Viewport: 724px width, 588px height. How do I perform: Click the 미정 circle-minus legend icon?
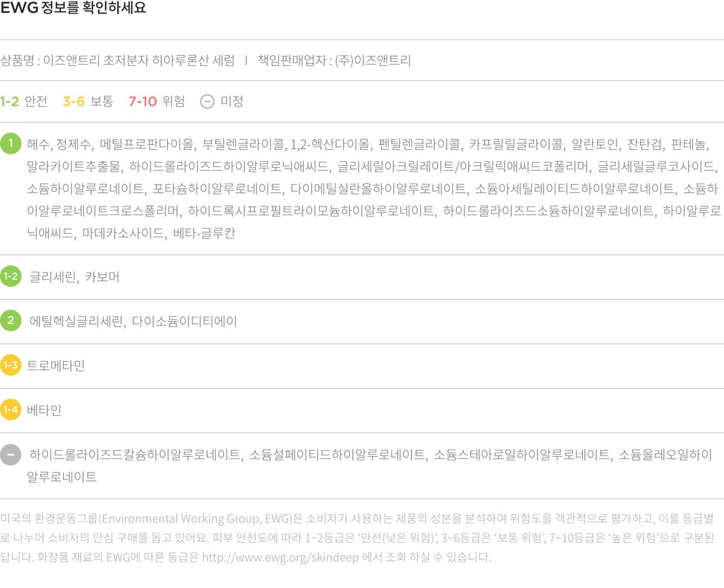click(x=206, y=102)
